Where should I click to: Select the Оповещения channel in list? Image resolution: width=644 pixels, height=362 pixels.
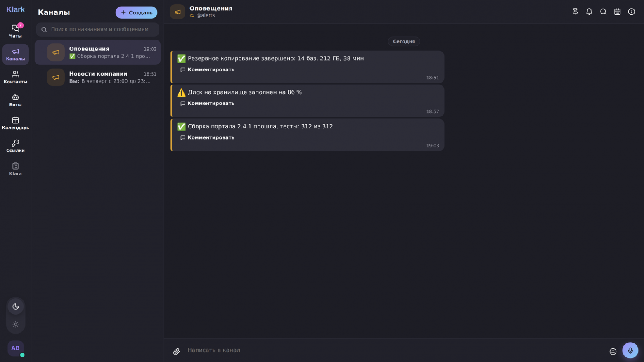click(x=97, y=52)
